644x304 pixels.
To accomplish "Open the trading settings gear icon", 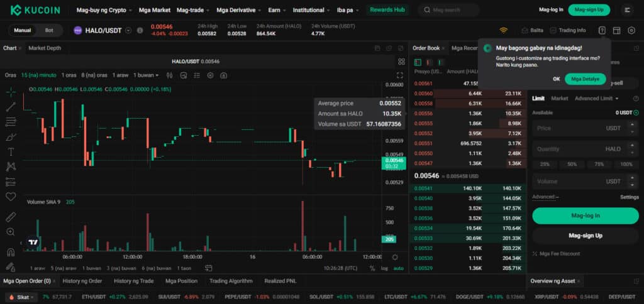I will 631,30.
